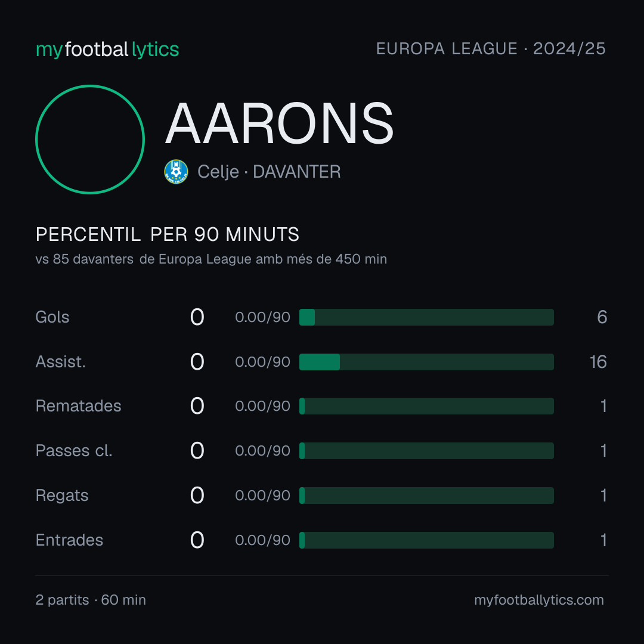644x644 pixels.
Task: Click the Percentil per 90 minuts heading
Action: [x=168, y=234]
